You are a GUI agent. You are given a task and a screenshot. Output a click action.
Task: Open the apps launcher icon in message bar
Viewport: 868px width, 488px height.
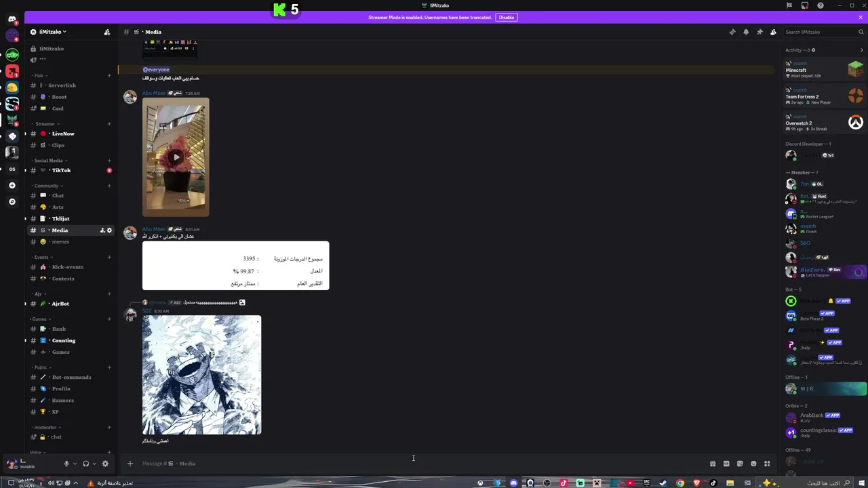tap(767, 464)
